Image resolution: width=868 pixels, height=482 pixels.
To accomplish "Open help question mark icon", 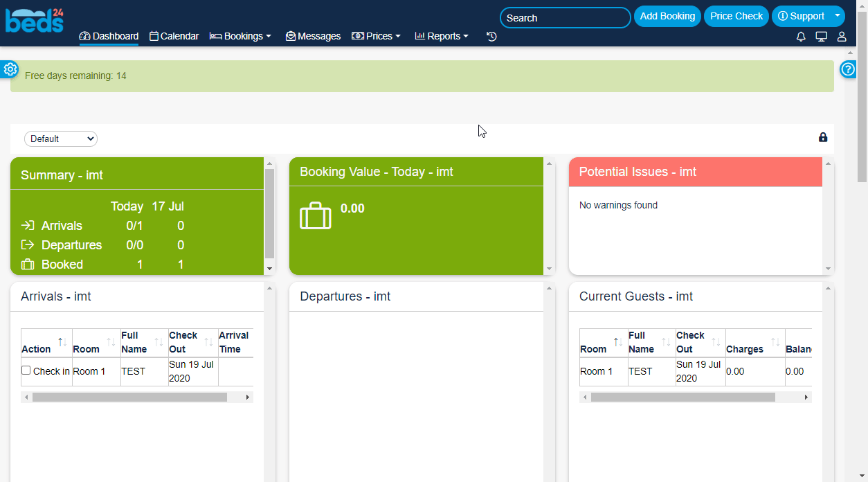I will coord(849,69).
